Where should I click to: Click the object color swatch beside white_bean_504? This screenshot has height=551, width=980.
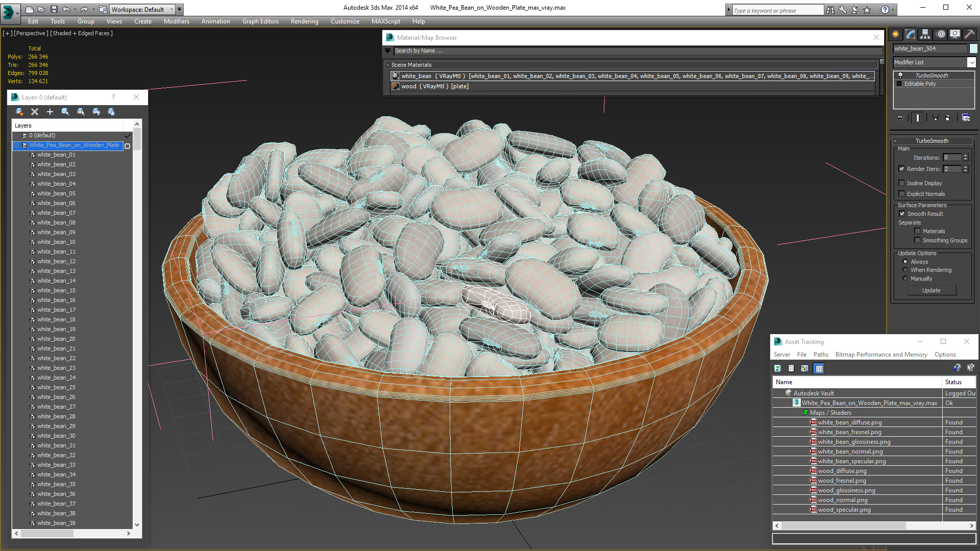point(973,48)
